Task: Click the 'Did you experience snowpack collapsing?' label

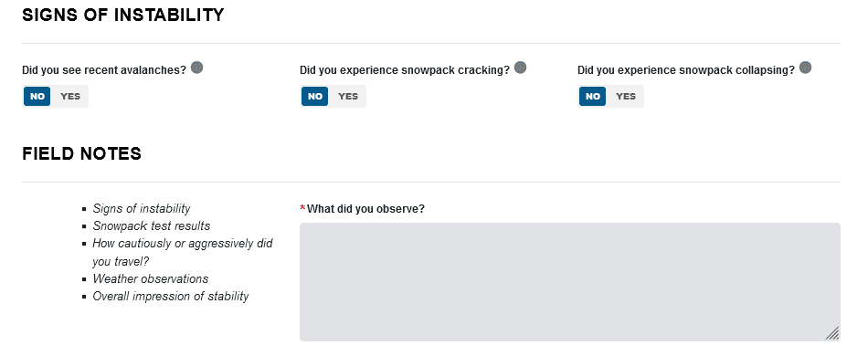Action: [686, 70]
